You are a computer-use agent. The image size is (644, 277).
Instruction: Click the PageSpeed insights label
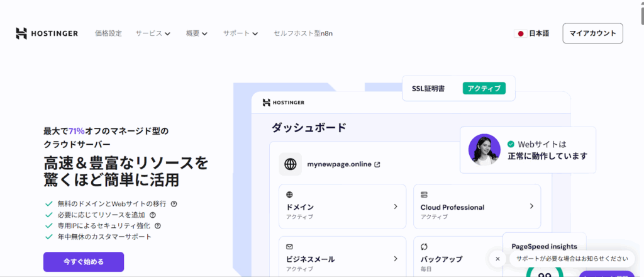coord(544,247)
